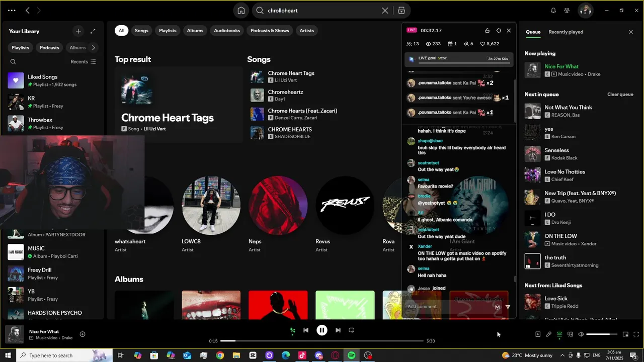Viewport: 644px width, 362px height.
Task: Filter results by Songs
Action: [x=141, y=31]
